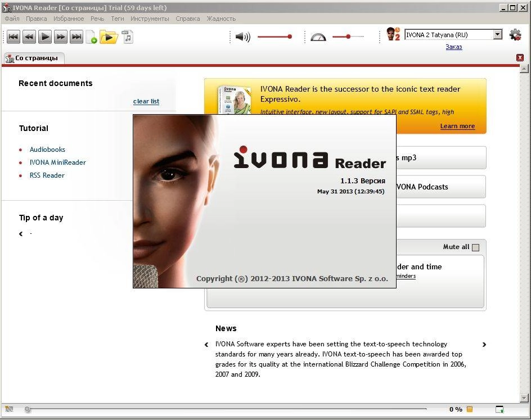531x420 pixels.
Task: Show previous news item with left arrow
Action: pos(206,344)
